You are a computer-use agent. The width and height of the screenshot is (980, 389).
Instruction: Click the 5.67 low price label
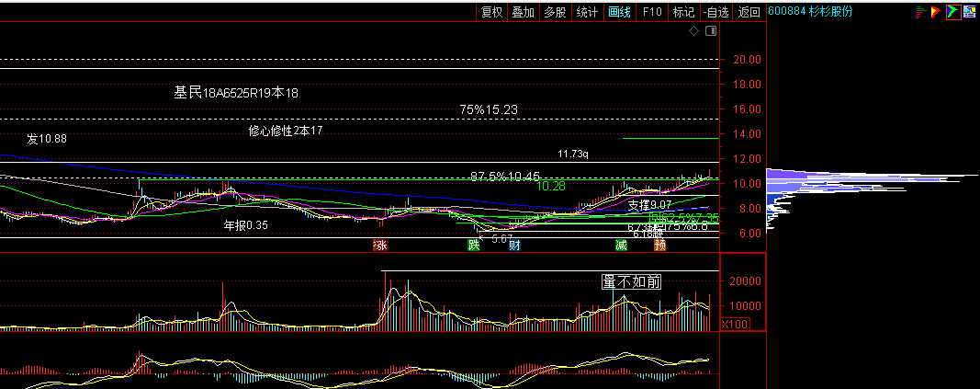[502, 238]
